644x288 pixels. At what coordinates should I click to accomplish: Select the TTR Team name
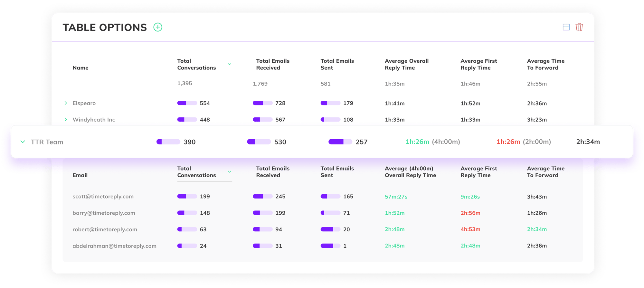[47, 142]
